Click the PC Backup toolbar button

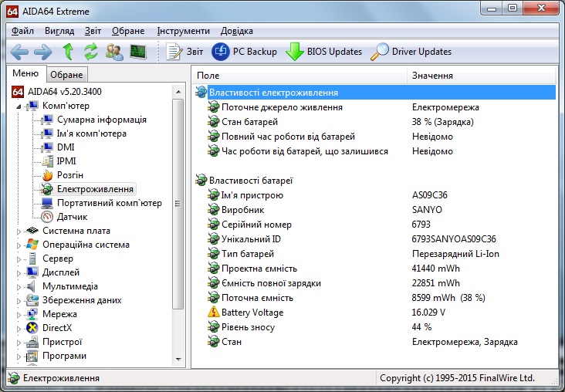pyautogui.click(x=245, y=52)
